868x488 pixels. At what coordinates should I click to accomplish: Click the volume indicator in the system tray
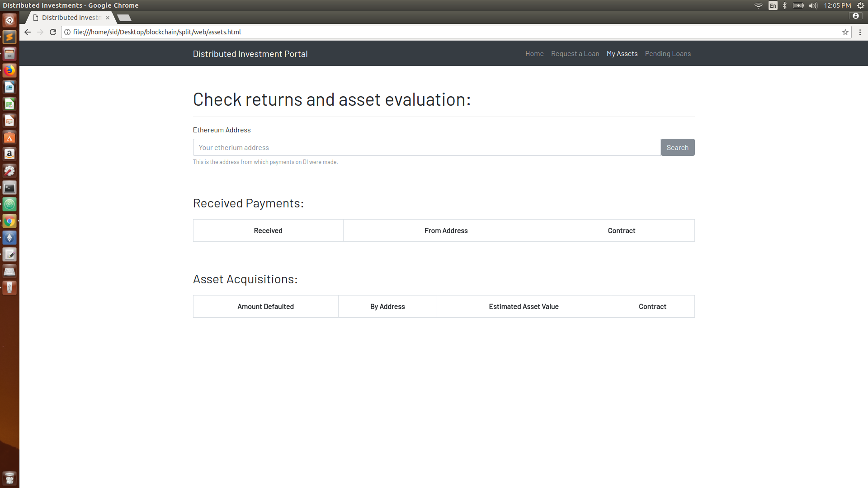tap(813, 5)
